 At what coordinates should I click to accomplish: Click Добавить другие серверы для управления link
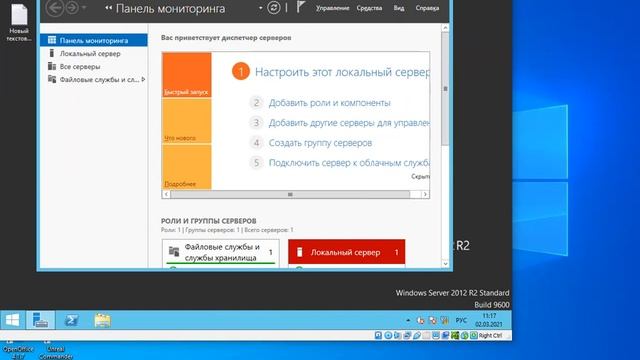click(x=349, y=123)
